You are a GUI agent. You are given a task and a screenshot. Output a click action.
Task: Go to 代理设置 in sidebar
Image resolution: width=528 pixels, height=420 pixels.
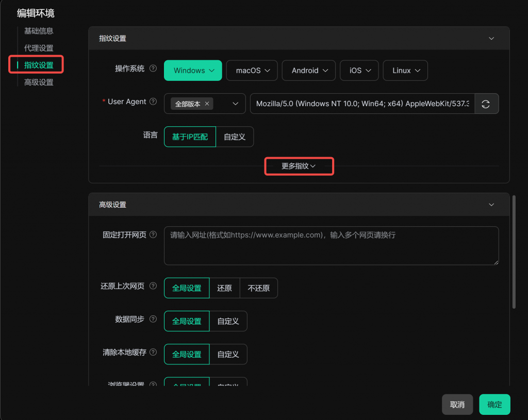point(39,48)
